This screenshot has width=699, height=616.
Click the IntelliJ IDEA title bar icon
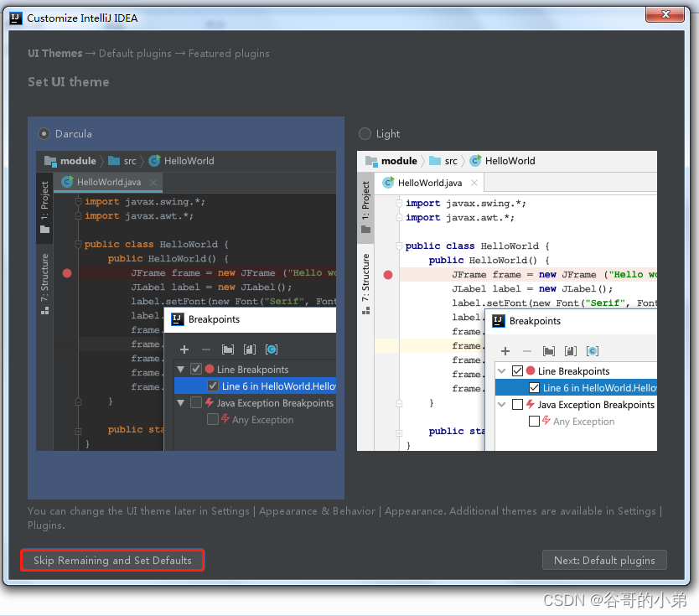(x=16, y=18)
